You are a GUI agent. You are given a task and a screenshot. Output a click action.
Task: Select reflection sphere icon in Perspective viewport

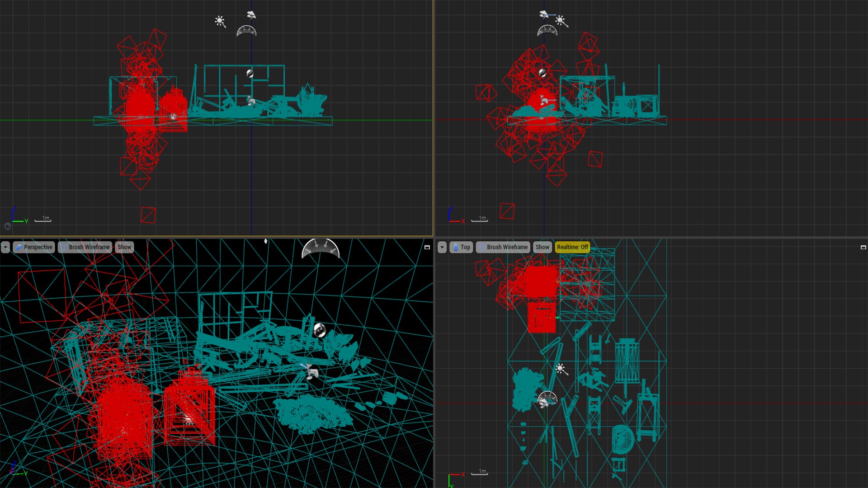(x=320, y=330)
